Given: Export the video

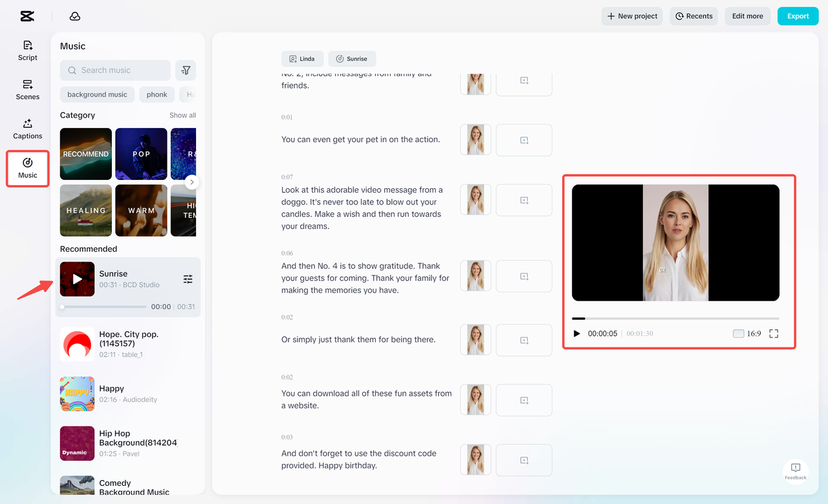Looking at the screenshot, I should (798, 16).
